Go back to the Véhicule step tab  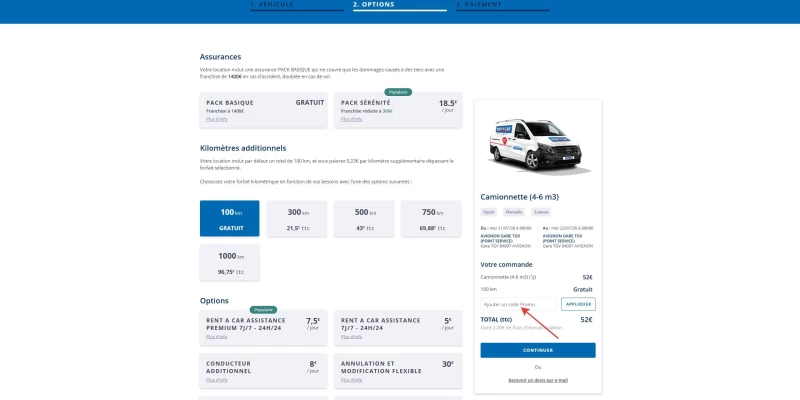click(296, 5)
